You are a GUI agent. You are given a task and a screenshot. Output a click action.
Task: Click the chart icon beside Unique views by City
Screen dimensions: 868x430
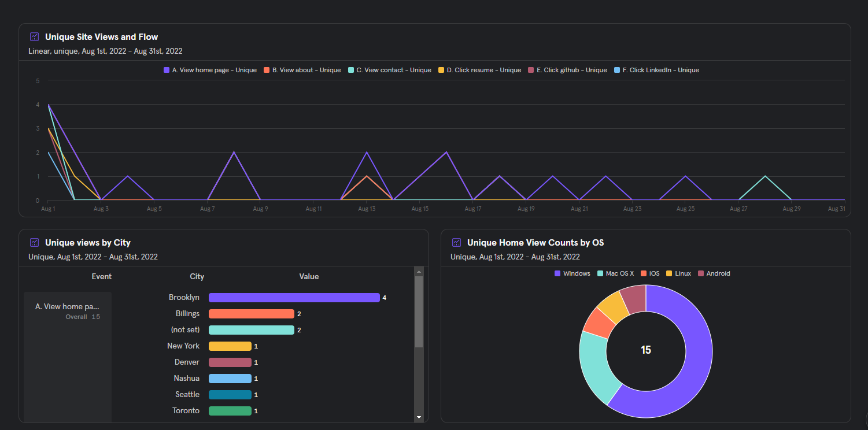(x=34, y=243)
